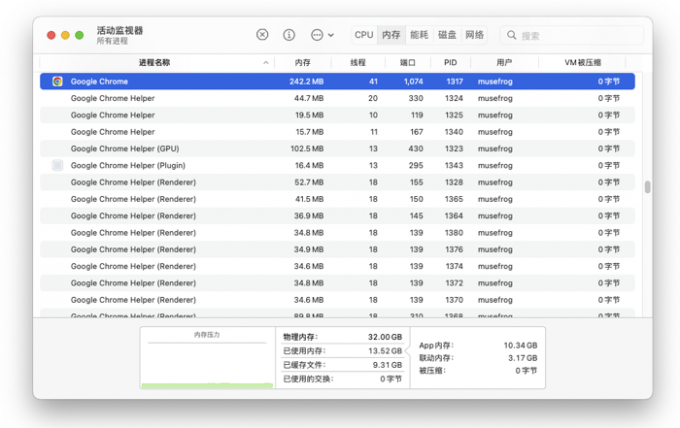Screen dimensions: 680x428
Task: Click the 已使用的交换 entry
Action: 343,379
